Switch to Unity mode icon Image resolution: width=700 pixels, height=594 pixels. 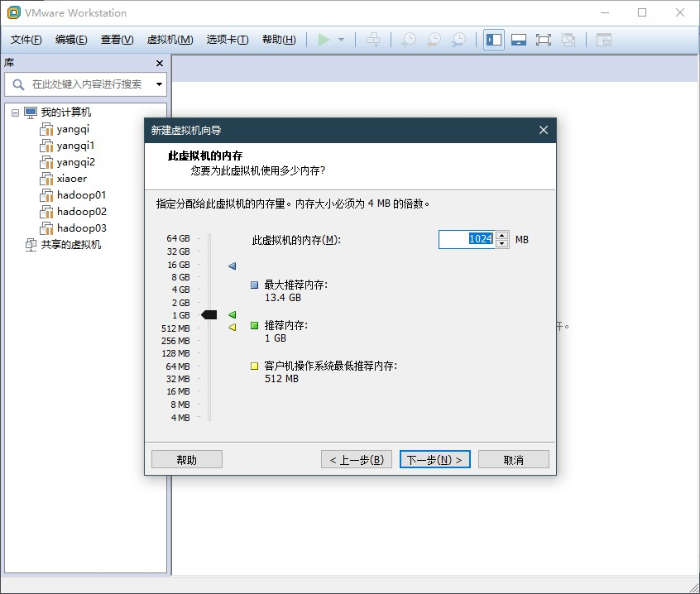click(x=567, y=38)
